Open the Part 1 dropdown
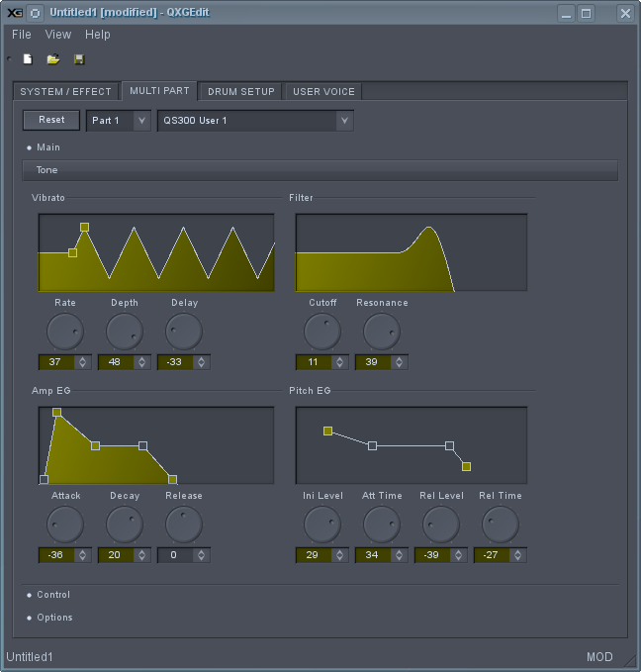This screenshot has height=672, width=641. (x=118, y=121)
